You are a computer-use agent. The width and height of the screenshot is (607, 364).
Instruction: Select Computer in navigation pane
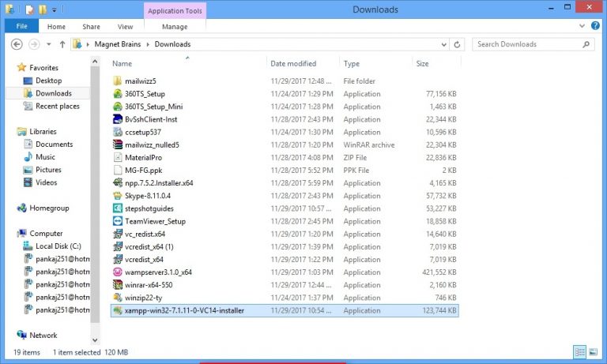(46, 234)
